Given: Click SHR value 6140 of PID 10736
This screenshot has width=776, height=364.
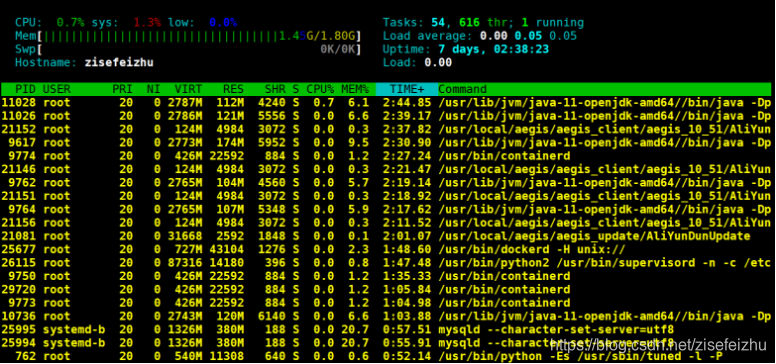Looking at the screenshot, I should [x=272, y=316].
